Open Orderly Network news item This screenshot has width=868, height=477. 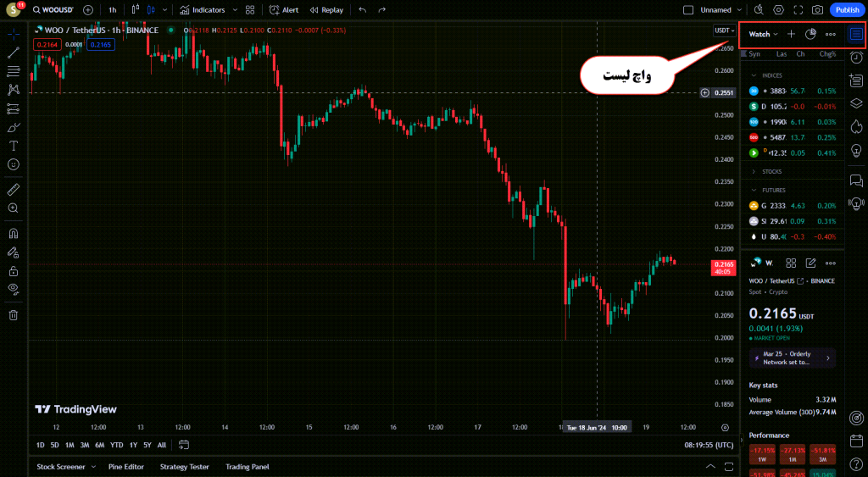[793, 358]
